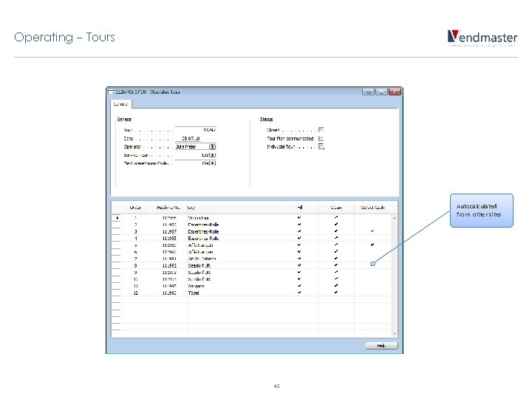Toggle the Closed status checkbox
532x399 pixels.
point(321,129)
